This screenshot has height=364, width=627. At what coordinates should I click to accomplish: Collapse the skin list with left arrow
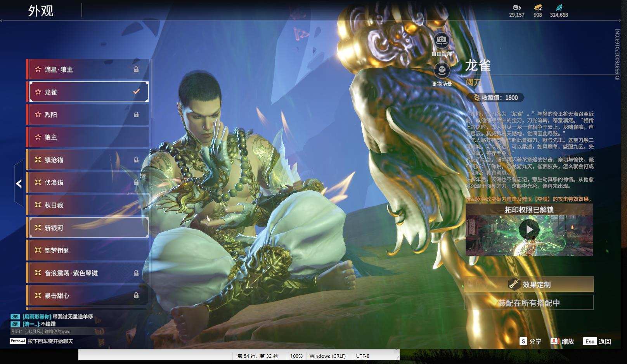19,183
